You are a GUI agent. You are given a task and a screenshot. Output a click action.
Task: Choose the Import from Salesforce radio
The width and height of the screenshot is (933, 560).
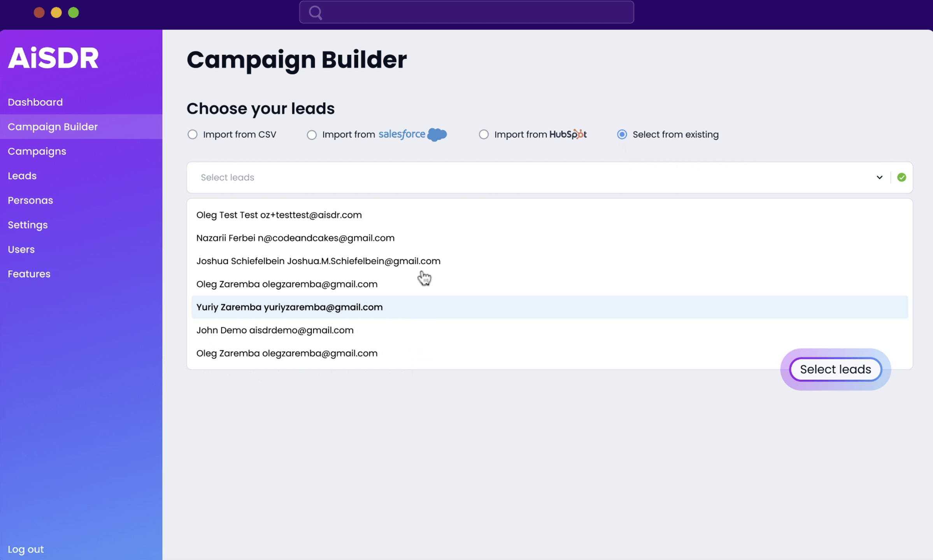(312, 135)
